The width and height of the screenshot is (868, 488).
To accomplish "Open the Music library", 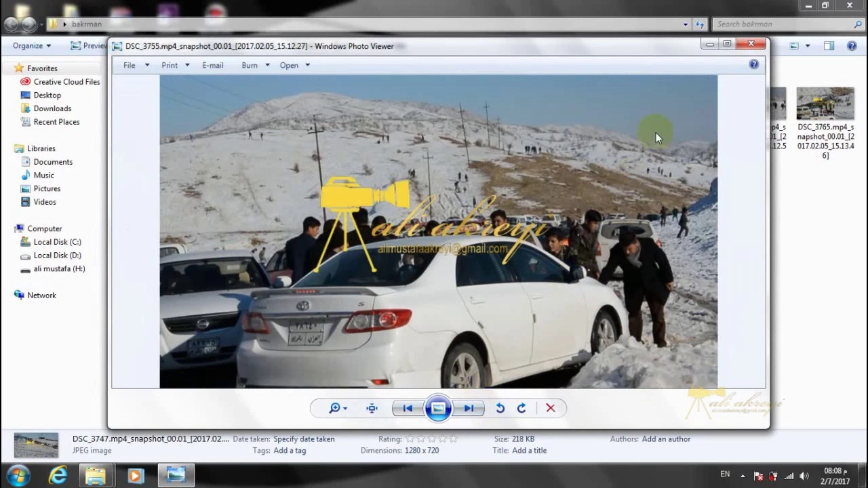I will point(43,175).
